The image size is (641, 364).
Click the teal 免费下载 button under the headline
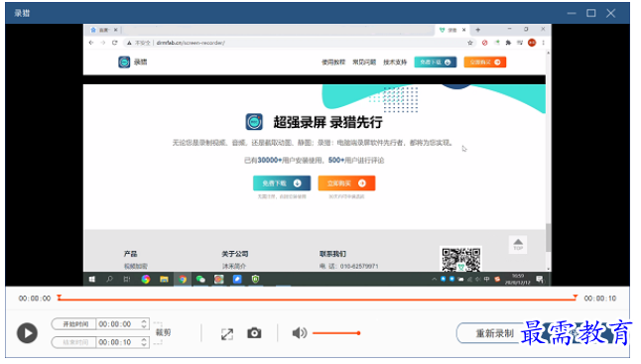point(282,183)
